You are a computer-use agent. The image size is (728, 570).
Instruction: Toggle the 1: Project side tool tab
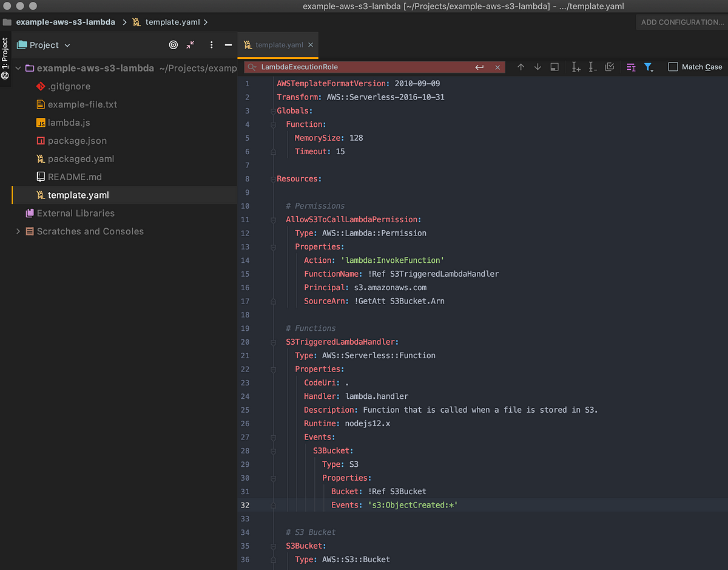point(5,59)
